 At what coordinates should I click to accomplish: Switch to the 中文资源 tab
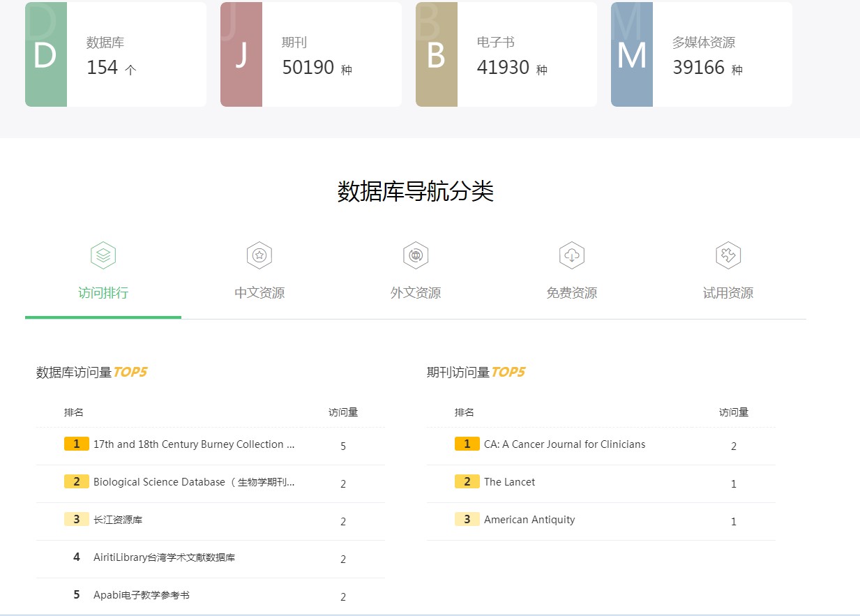(x=259, y=293)
